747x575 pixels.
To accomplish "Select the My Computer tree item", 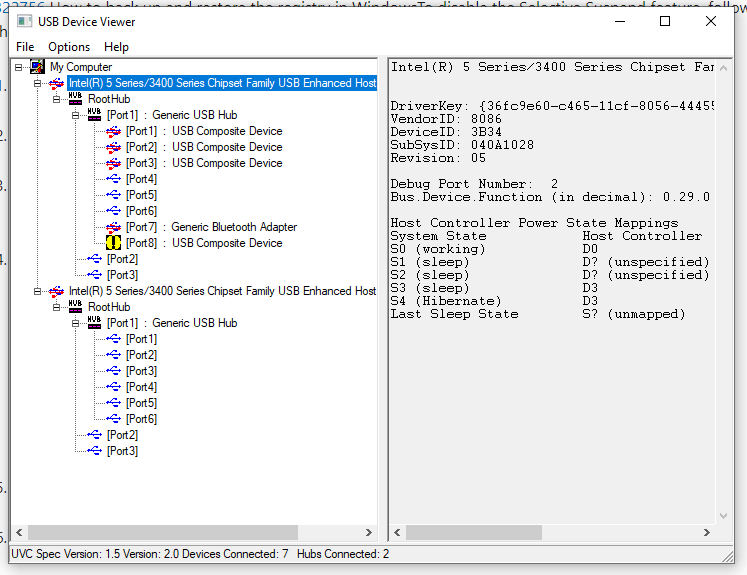I will (81, 67).
